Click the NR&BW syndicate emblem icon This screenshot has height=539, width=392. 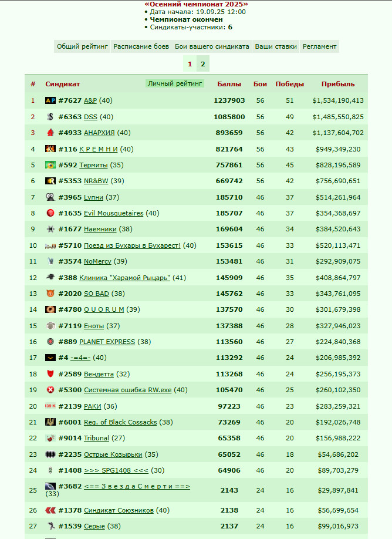tap(50, 181)
